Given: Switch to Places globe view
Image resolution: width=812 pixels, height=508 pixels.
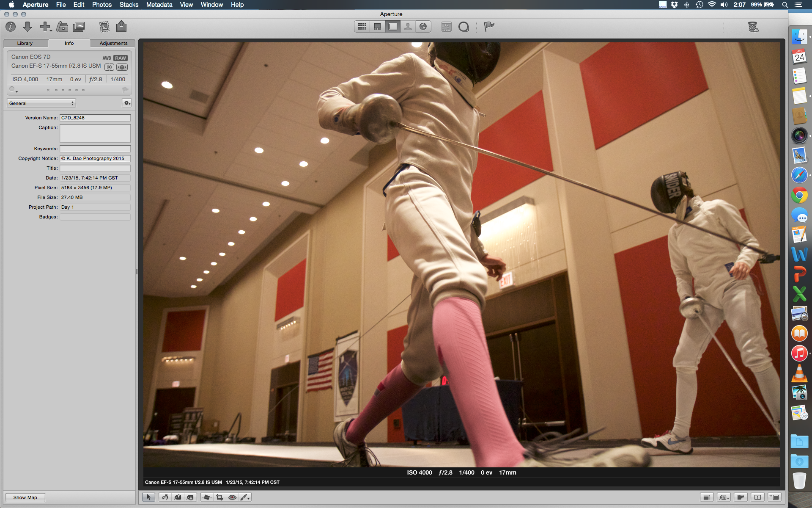Looking at the screenshot, I should [x=423, y=27].
